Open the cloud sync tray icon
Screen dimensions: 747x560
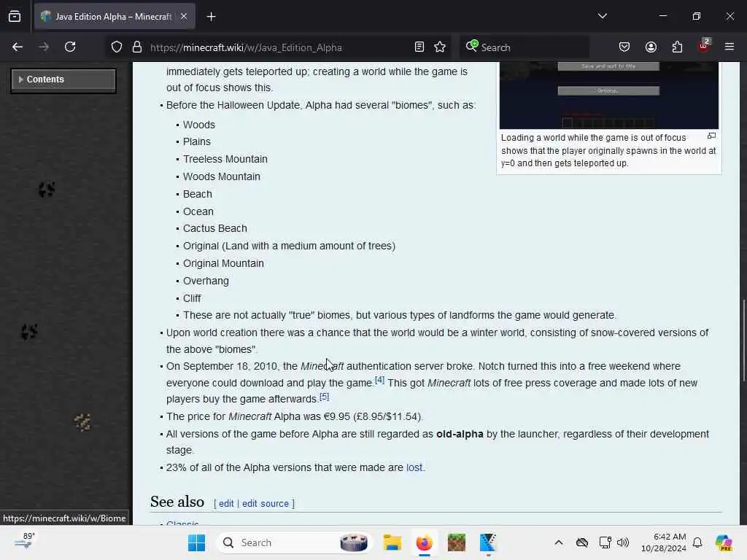[581, 542]
